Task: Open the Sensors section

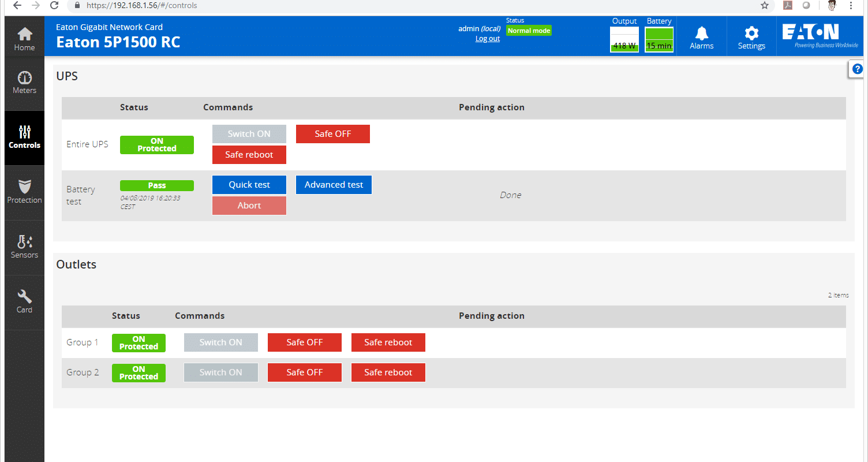Action: [24, 248]
